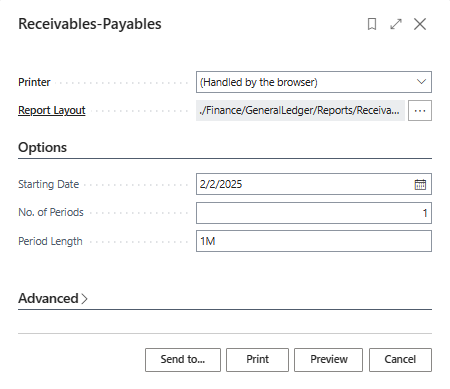
Task: Bookmark the Receivables-Payables report
Action: [372, 24]
